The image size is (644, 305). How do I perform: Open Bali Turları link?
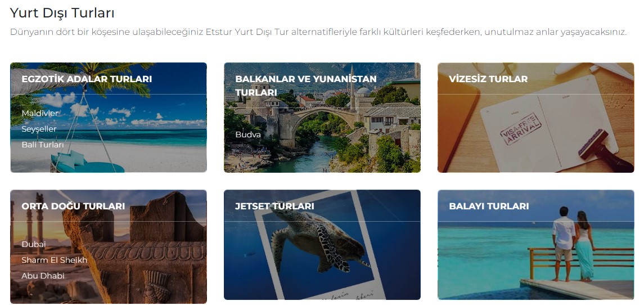[x=43, y=145]
